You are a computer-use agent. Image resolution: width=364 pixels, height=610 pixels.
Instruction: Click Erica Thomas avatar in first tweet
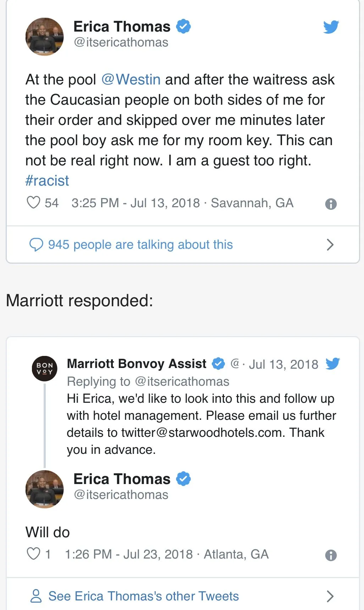click(x=45, y=37)
